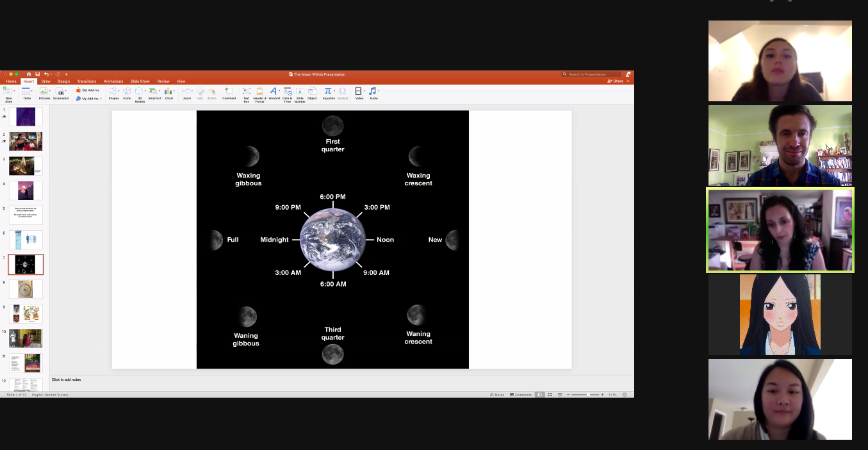Toggle the Notes pane in status bar
The image size is (868, 450).
coord(497,395)
